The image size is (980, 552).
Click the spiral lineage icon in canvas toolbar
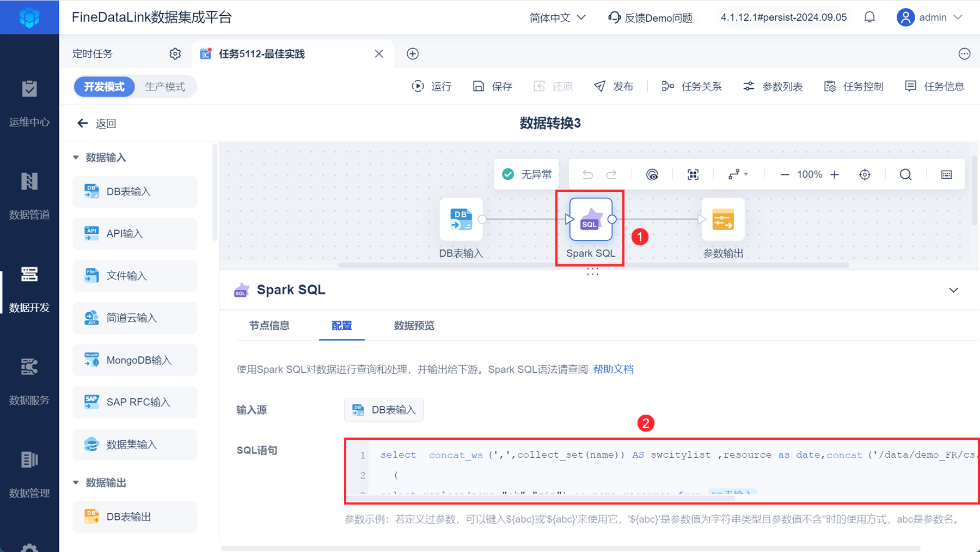click(x=652, y=174)
